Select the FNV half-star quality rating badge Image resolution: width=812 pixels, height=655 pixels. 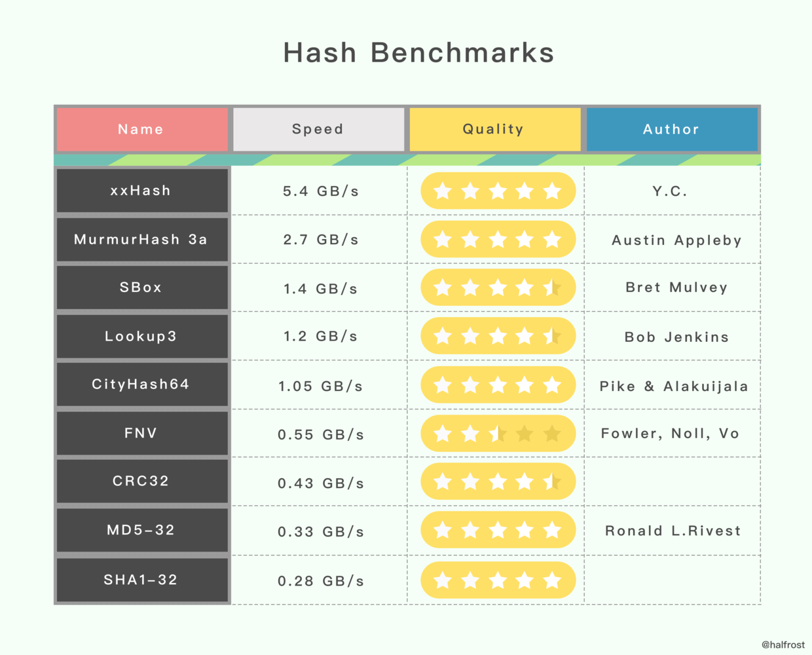tap(498, 433)
